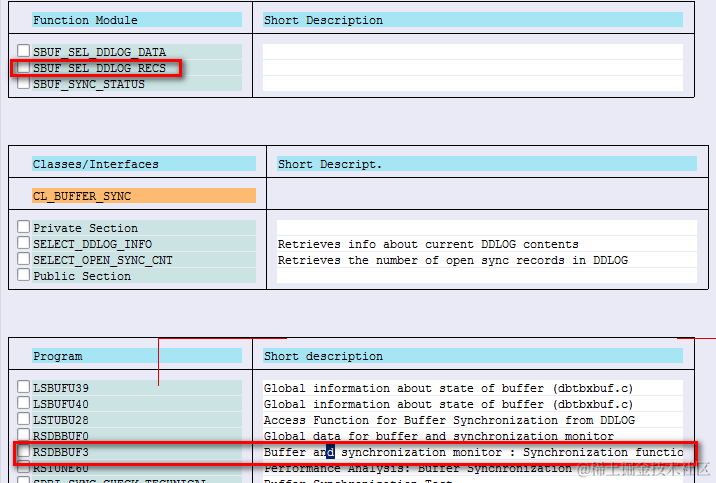
Task: Select program name RSDBBUF0
Action: pos(61,436)
